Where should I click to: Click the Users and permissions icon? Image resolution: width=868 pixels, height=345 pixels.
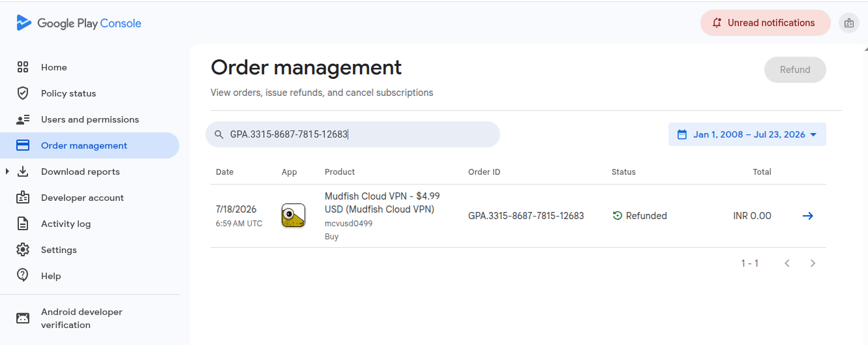[x=23, y=119]
